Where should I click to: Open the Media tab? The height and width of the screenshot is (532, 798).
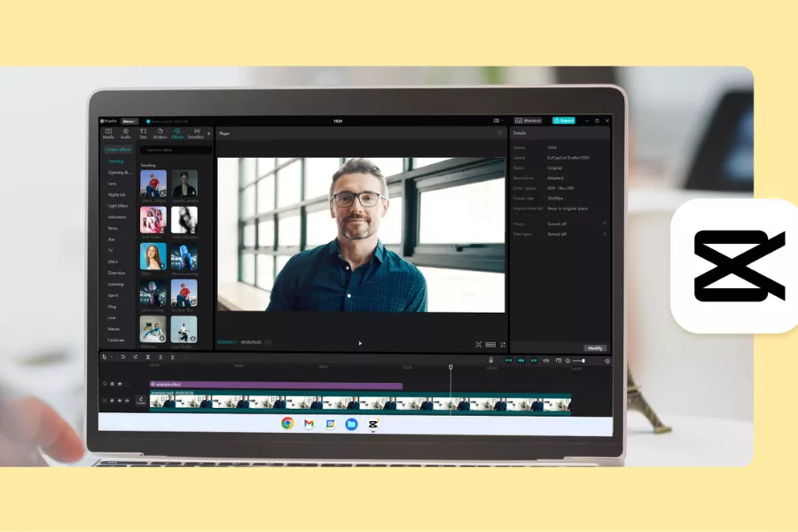(108, 133)
